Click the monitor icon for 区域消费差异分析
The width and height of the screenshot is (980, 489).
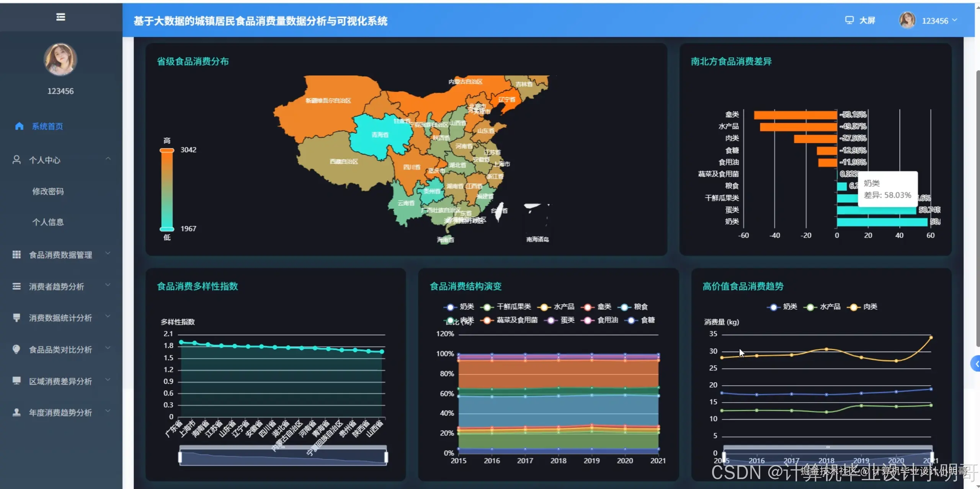tap(16, 381)
